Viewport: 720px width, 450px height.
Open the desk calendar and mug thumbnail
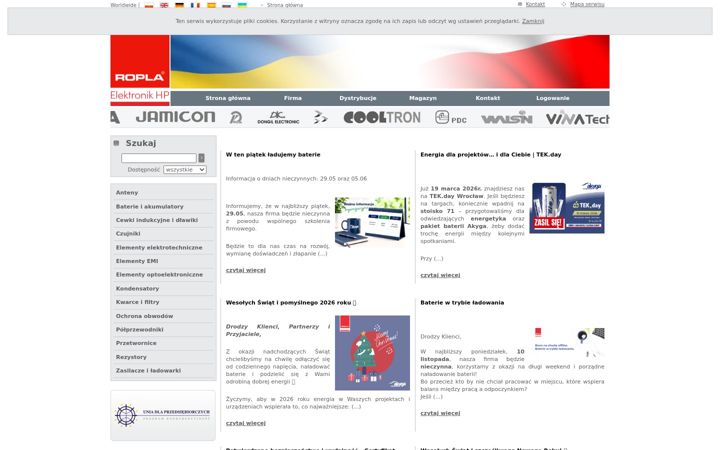point(372,222)
